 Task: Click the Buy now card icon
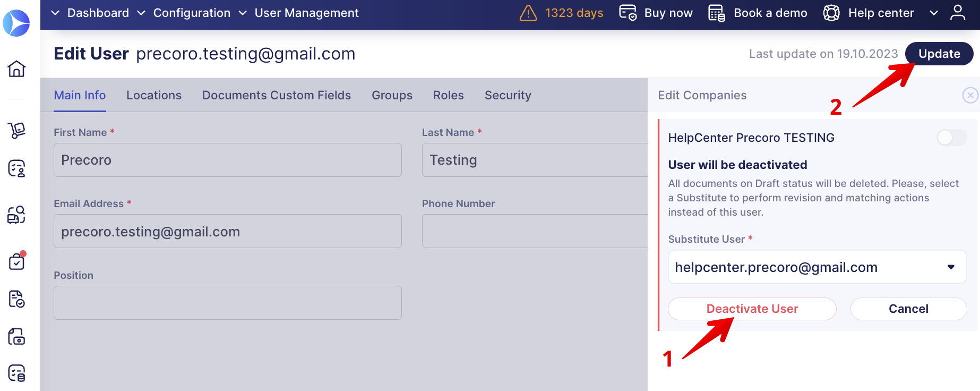coord(628,13)
